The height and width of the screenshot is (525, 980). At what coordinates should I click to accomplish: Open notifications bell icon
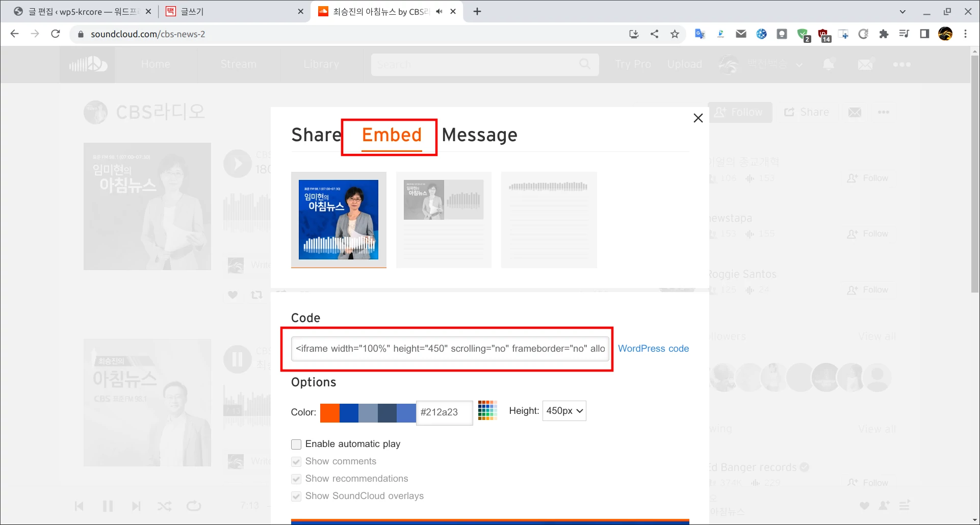coord(829,64)
